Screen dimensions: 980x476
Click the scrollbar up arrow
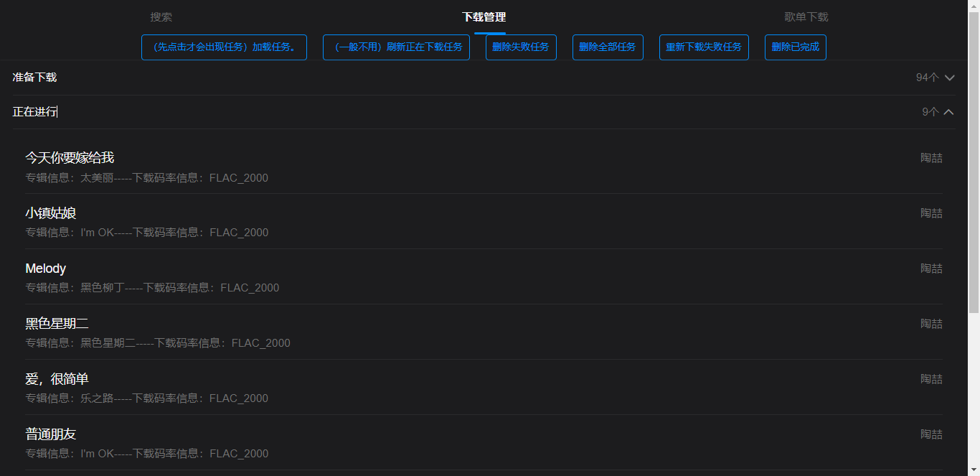(x=974, y=6)
